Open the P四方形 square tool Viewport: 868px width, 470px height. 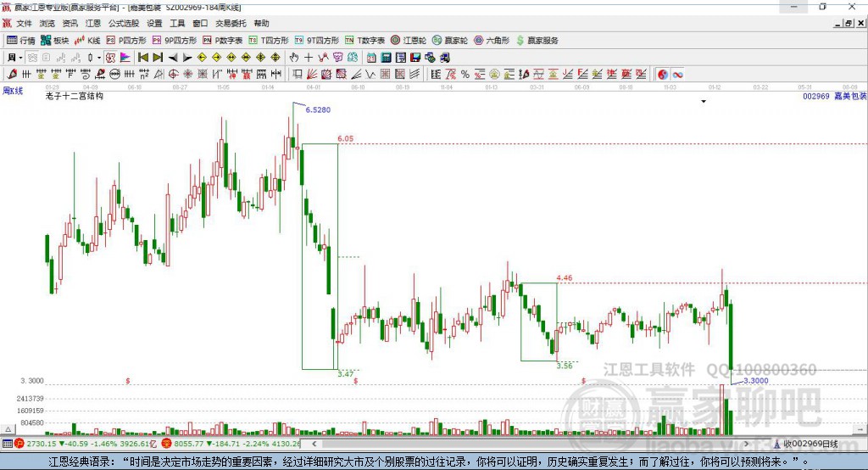(x=126, y=41)
